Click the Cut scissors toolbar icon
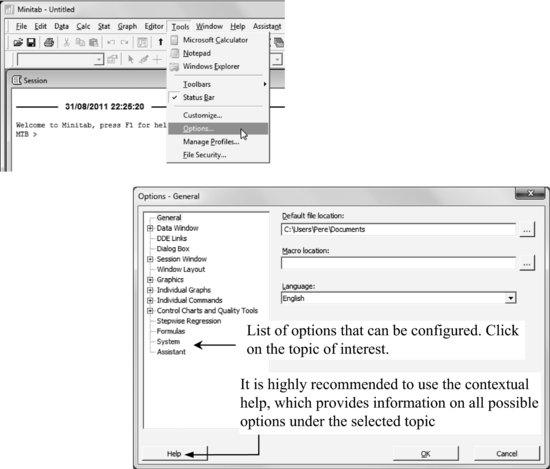The image size is (550, 469). coord(66,42)
